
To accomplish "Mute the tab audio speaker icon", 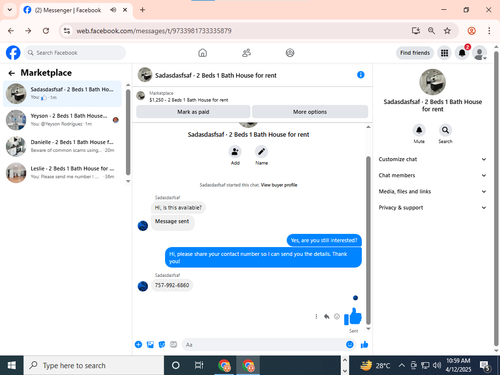I will coord(113,10).
